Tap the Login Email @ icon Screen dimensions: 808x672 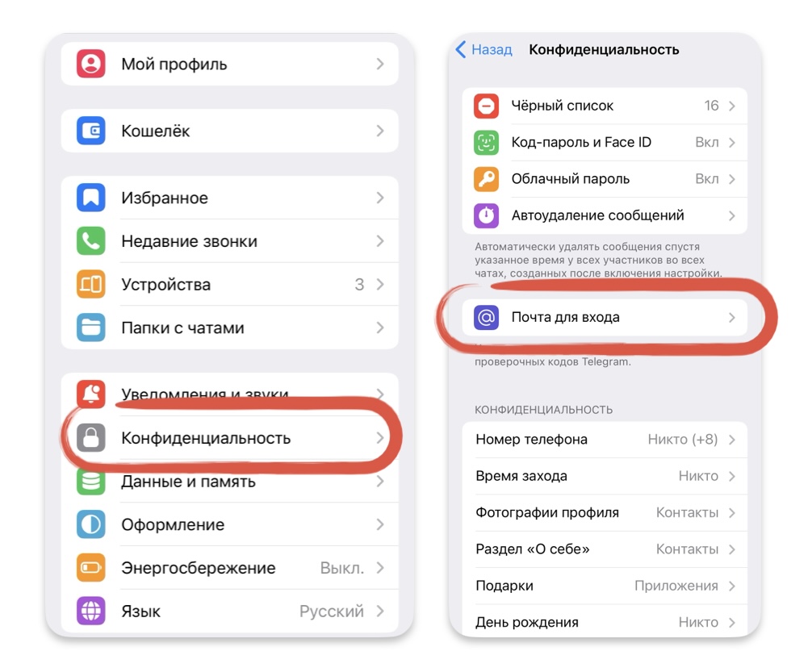[486, 318]
